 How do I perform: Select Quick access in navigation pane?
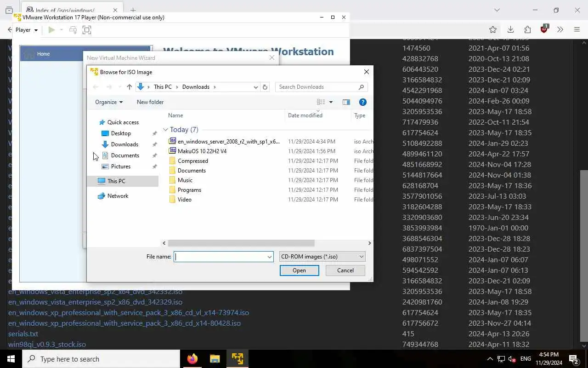pos(119,122)
